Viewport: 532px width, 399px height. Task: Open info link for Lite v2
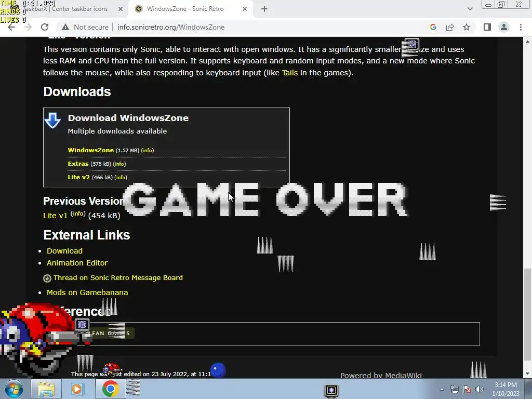[121, 178]
